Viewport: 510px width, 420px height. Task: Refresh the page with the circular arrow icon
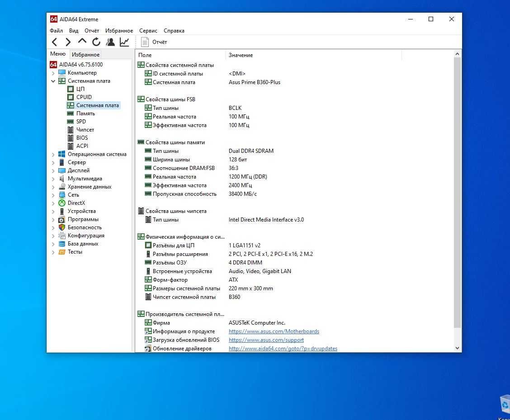96,42
